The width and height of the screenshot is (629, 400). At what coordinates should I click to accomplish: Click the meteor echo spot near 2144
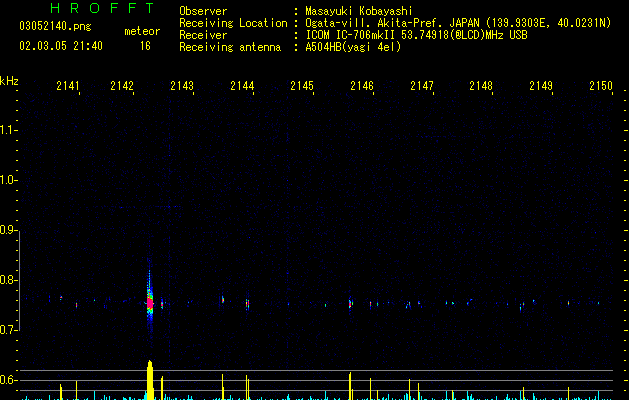[248, 304]
